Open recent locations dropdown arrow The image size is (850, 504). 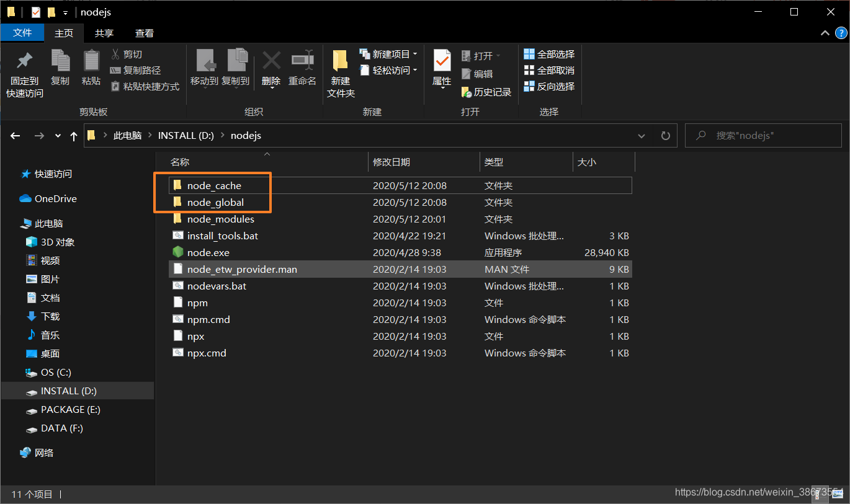coord(58,136)
